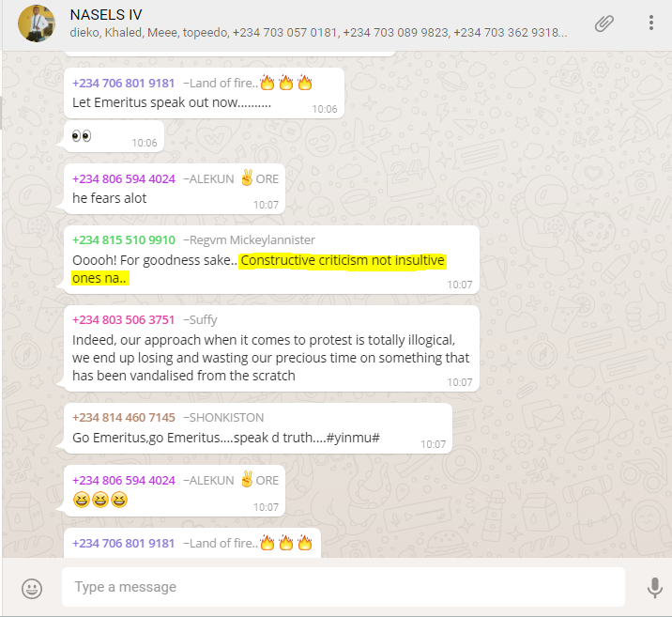Open the emoji picker smiley icon
672x617 pixels.
[32, 588]
